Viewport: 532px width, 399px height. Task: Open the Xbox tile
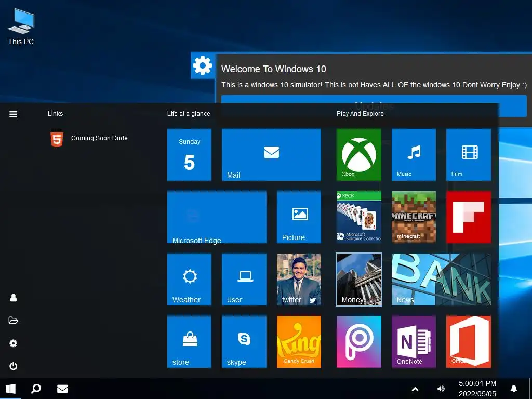pos(358,155)
